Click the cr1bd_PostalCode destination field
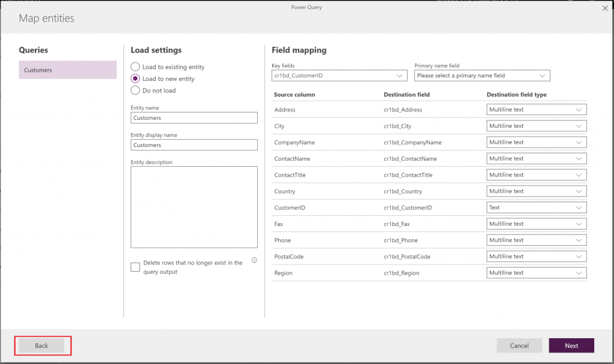Viewport: 614px width, 364px height. [x=407, y=257]
